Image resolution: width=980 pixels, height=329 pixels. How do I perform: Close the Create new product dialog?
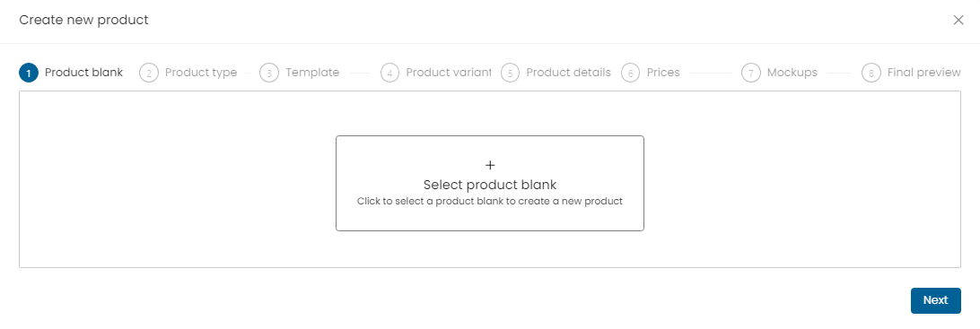[x=958, y=20]
